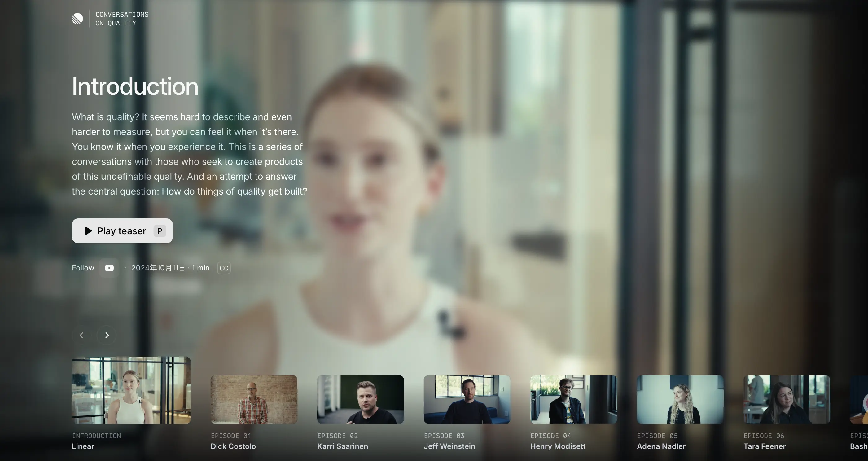This screenshot has height=461, width=868.
Task: Click the Linear logo icon
Action: pos(77,19)
